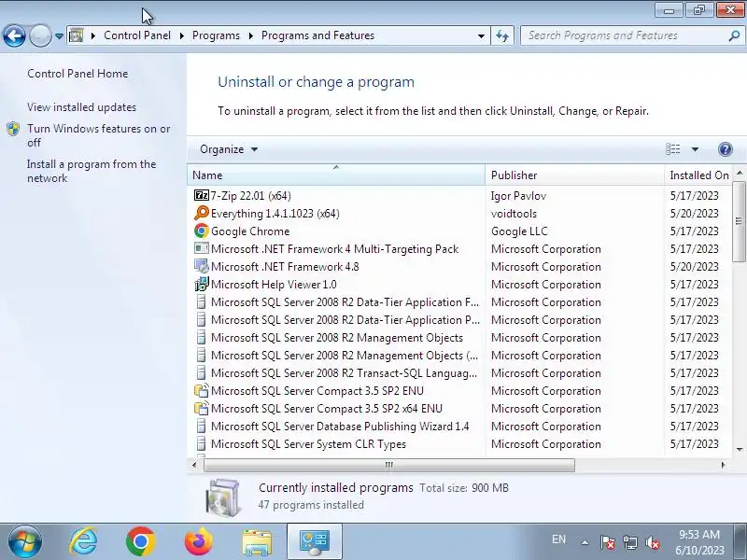Select the Microsoft SQL Server 2008 R2 Management Objects (... row
The width and height of the screenshot is (747, 560).
[x=459, y=356]
